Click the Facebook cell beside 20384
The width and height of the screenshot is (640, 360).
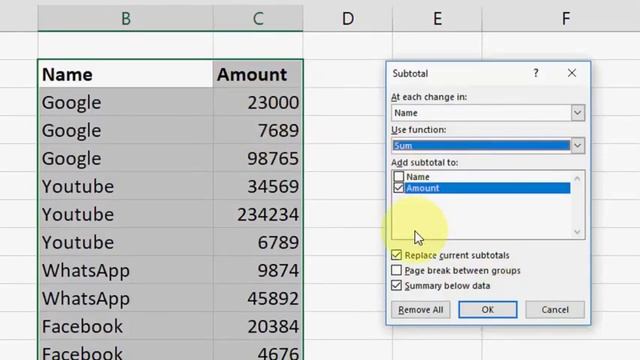coord(125,326)
